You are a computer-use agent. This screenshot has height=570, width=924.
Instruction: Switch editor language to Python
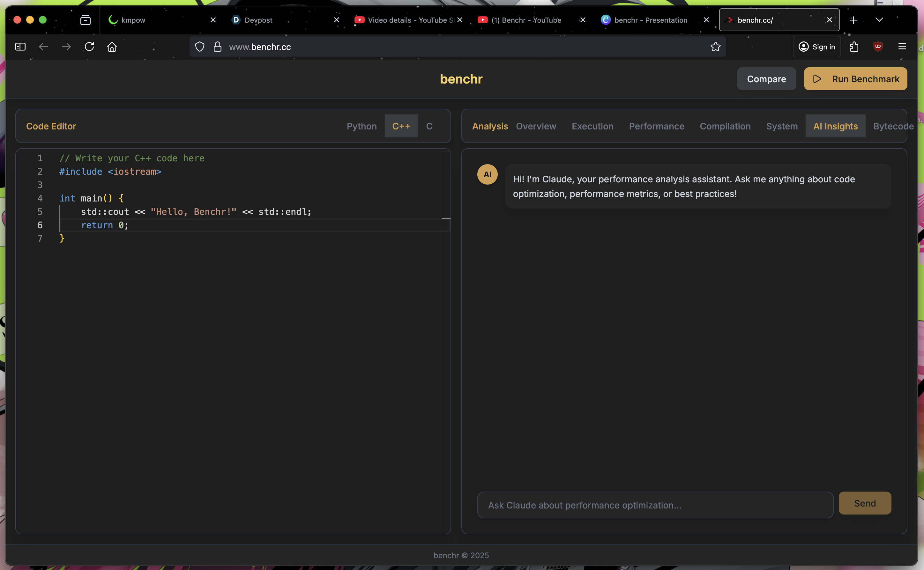pyautogui.click(x=361, y=126)
